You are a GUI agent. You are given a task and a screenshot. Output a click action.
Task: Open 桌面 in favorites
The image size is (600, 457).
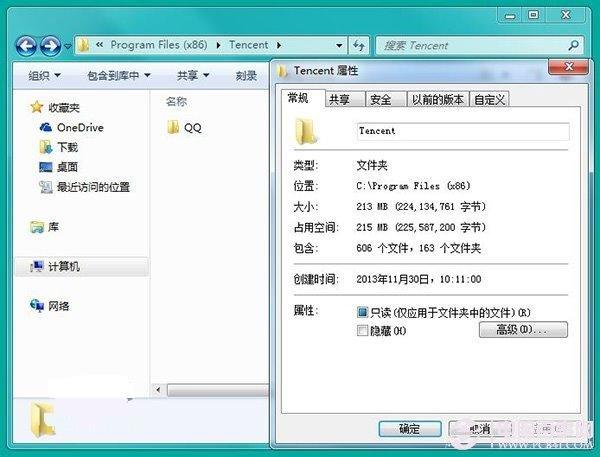(67, 167)
